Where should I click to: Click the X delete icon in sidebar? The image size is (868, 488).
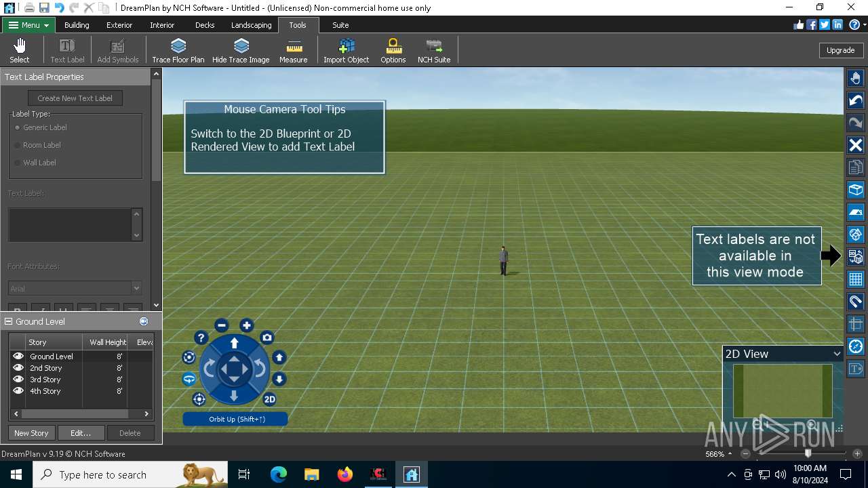coord(856,145)
